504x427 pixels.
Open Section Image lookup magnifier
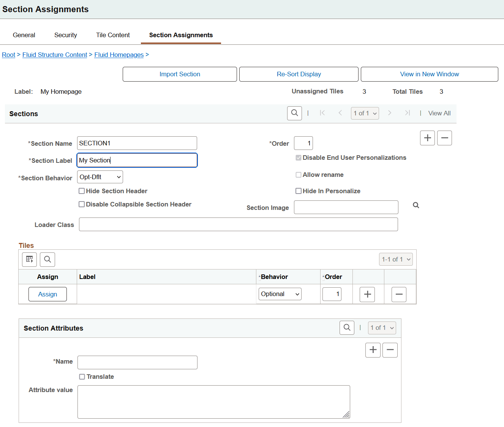click(x=416, y=205)
